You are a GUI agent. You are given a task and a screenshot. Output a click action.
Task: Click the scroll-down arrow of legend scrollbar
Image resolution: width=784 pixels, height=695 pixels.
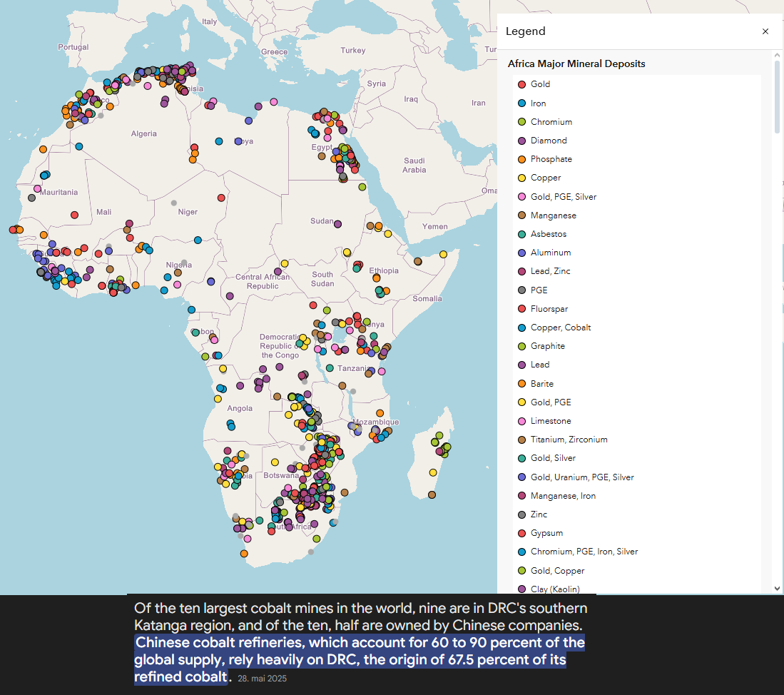[777, 589]
